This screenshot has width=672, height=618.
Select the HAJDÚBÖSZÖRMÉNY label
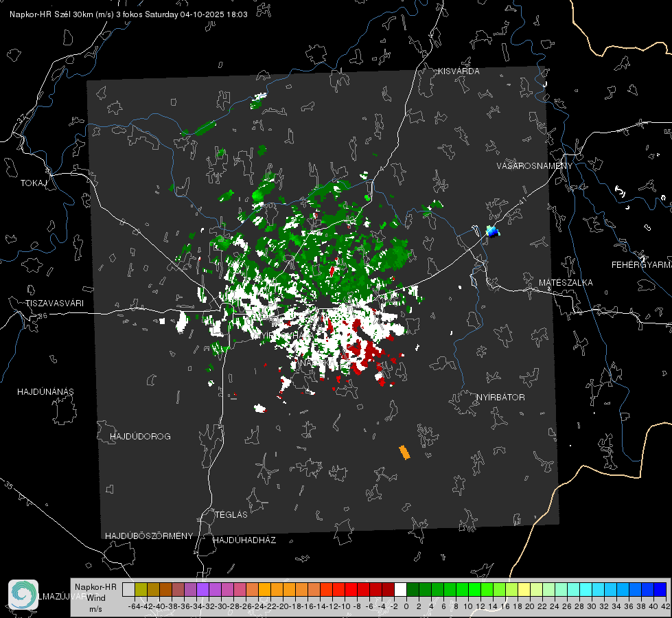[x=149, y=536]
